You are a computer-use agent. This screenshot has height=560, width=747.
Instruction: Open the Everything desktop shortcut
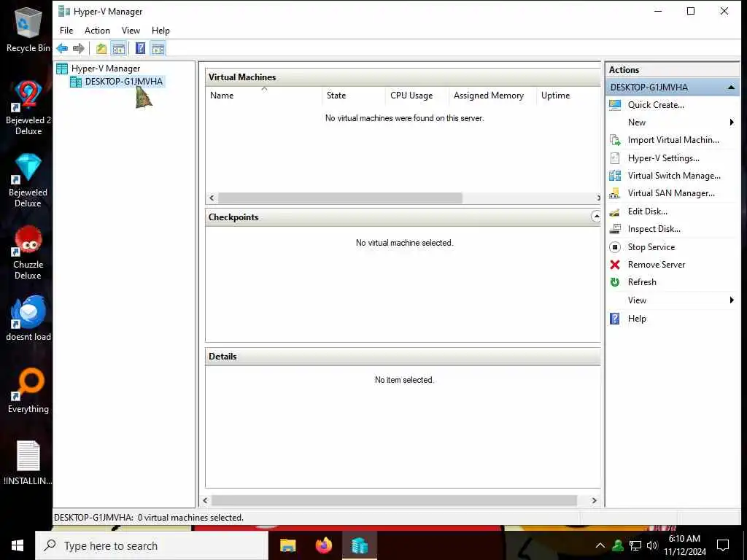[x=28, y=391]
